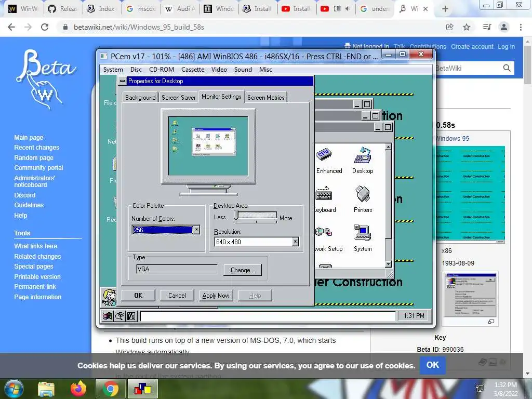Open the Discord sidebar link
532x399 pixels.
point(25,195)
